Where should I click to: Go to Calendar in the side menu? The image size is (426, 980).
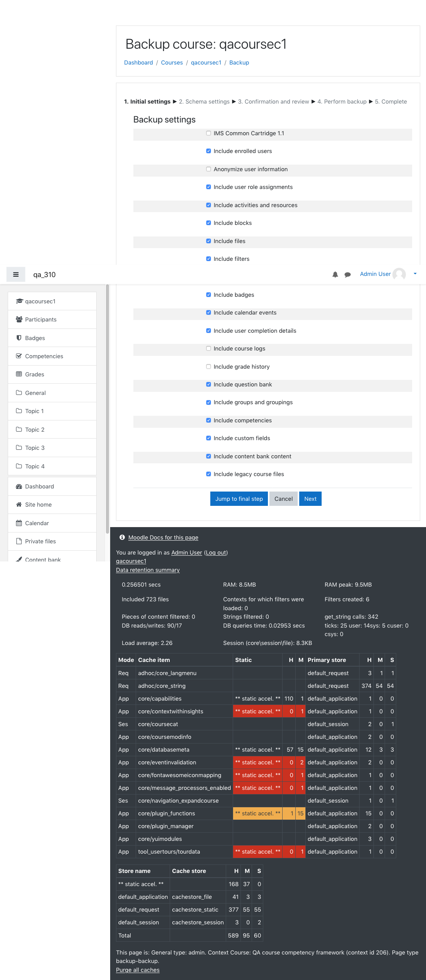pyautogui.click(x=52, y=523)
